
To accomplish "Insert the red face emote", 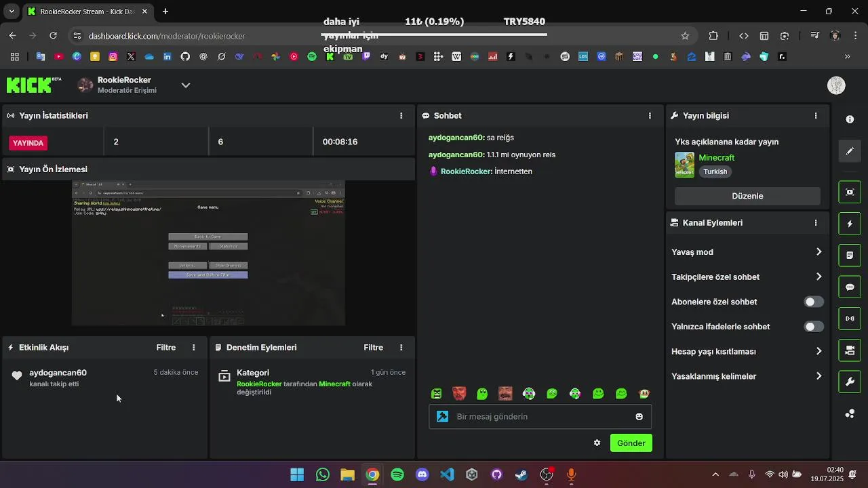I will [459, 394].
